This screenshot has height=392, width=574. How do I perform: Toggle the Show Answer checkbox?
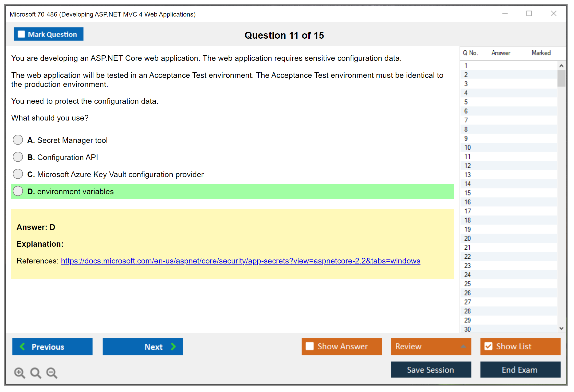[x=310, y=346]
